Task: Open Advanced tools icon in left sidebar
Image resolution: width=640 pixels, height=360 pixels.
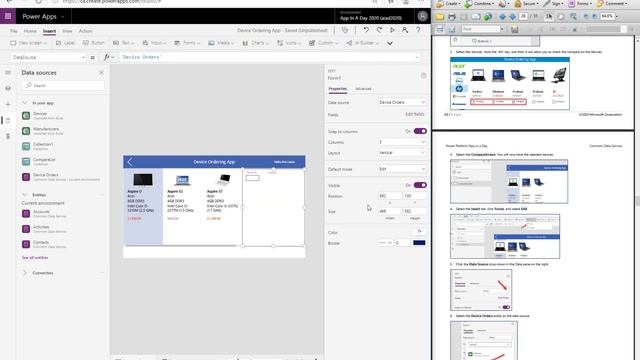Action: tap(8, 136)
